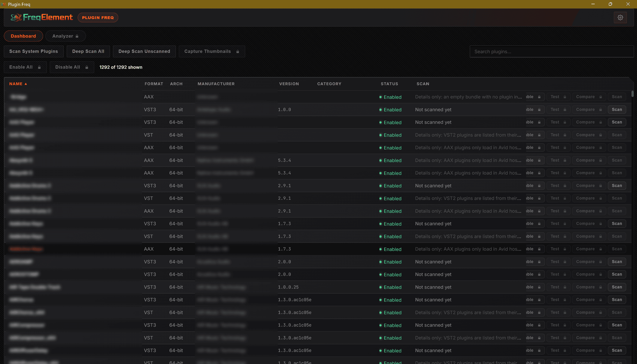The height and width of the screenshot is (364, 637).
Task: Click the green status dot in empty bundle row
Action: tap(380, 97)
